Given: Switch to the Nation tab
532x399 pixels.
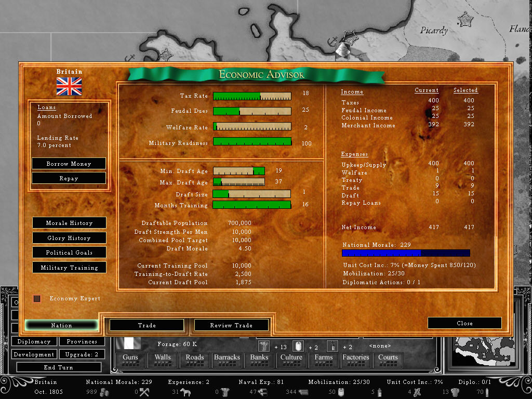Looking at the screenshot, I should click(x=61, y=325).
